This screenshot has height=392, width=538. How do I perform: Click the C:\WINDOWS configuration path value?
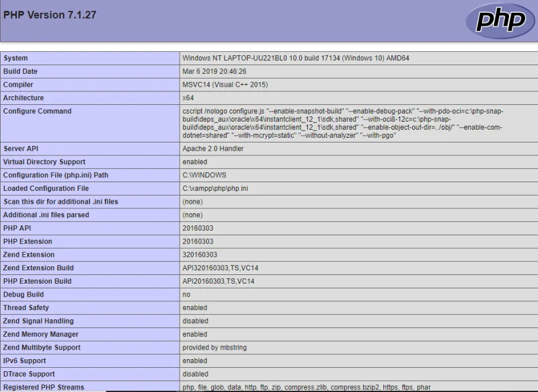click(x=204, y=175)
